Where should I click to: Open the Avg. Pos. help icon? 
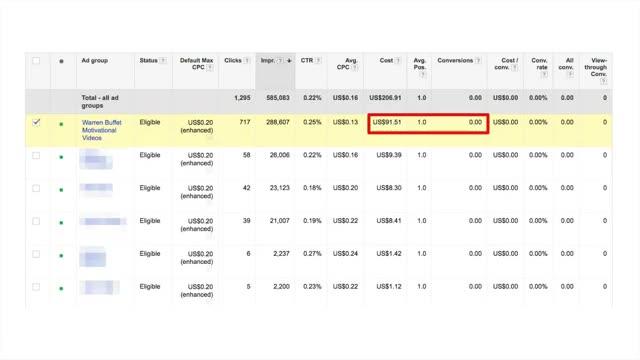point(423,75)
